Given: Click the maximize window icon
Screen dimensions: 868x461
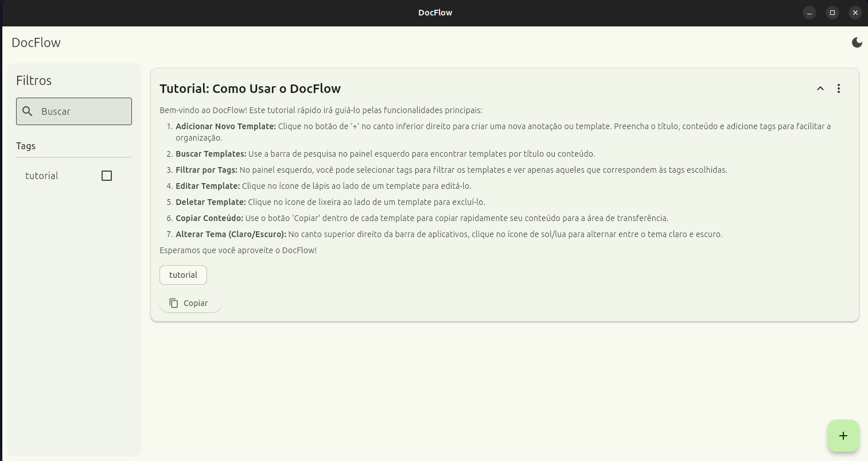Looking at the screenshot, I should (x=832, y=12).
